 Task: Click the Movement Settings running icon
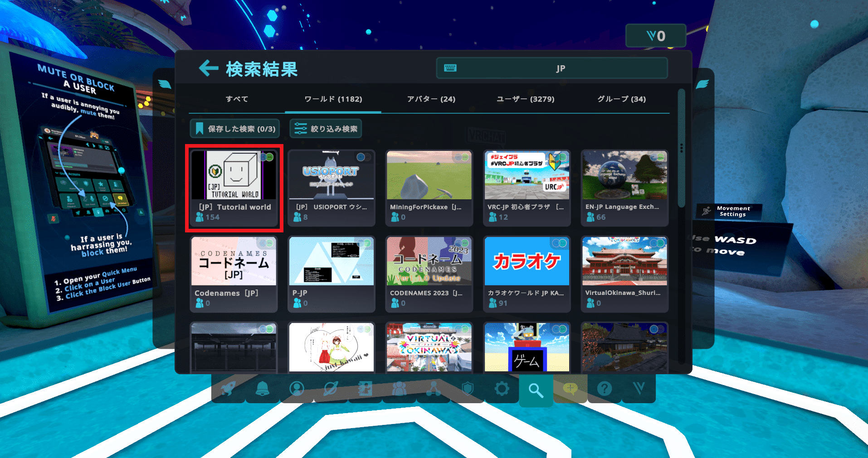pos(707,211)
